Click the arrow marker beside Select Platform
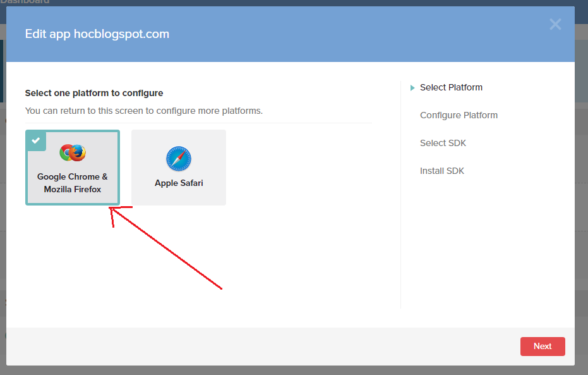The image size is (588, 375). tap(412, 88)
